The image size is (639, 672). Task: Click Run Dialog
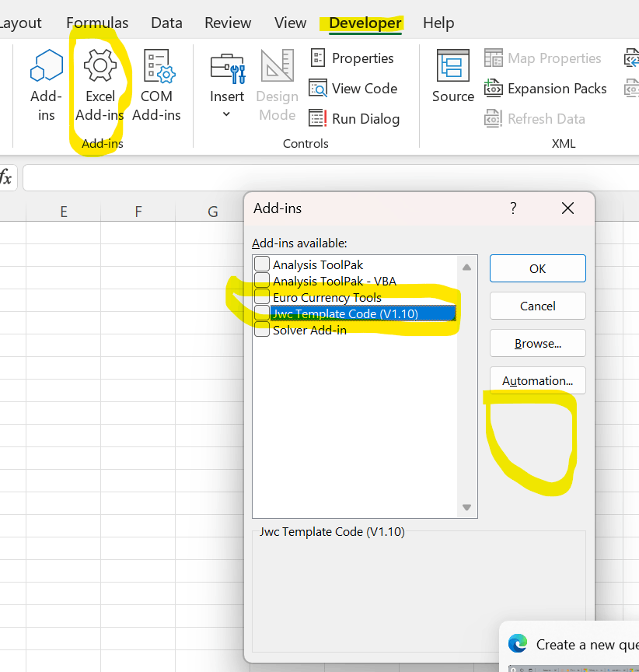point(354,119)
